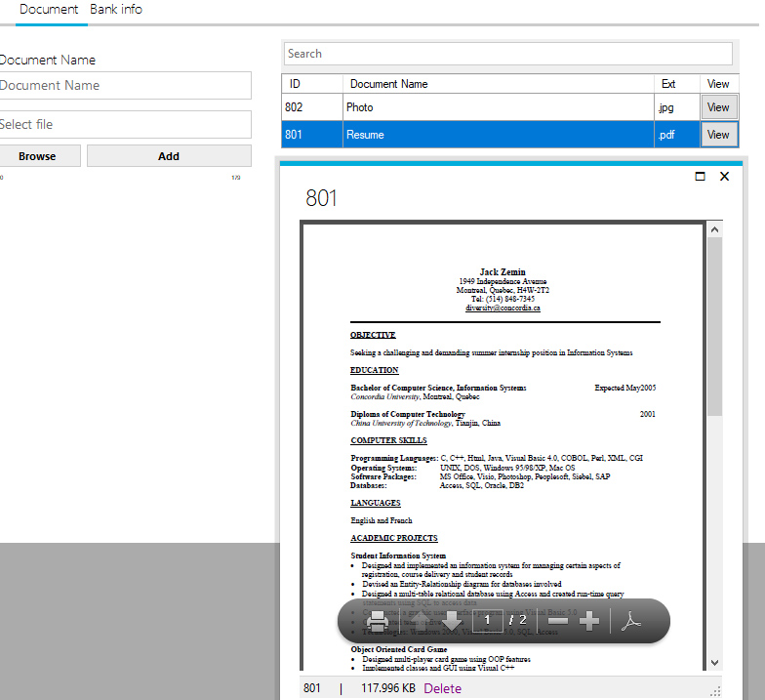Click the PDF scrollbar down arrow
765x700 pixels.
coord(714,663)
